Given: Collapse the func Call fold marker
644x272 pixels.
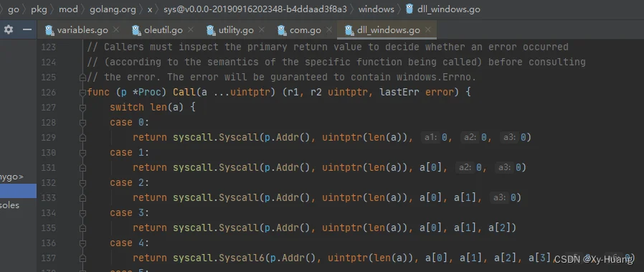Looking at the screenshot, I should pos(82,92).
